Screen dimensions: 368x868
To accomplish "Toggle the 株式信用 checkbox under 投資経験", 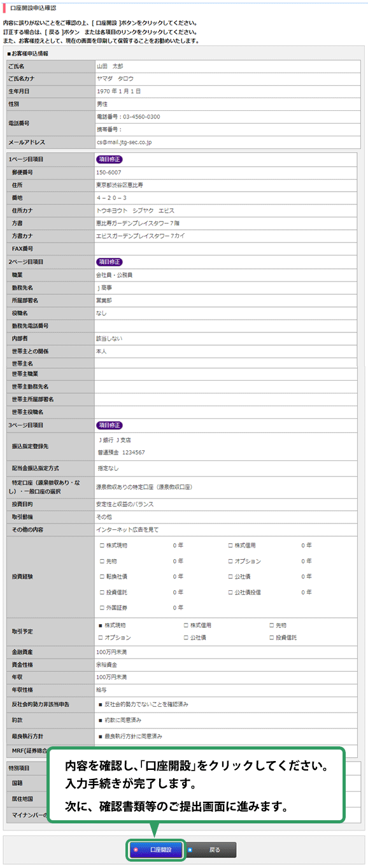I will pos(230,546).
